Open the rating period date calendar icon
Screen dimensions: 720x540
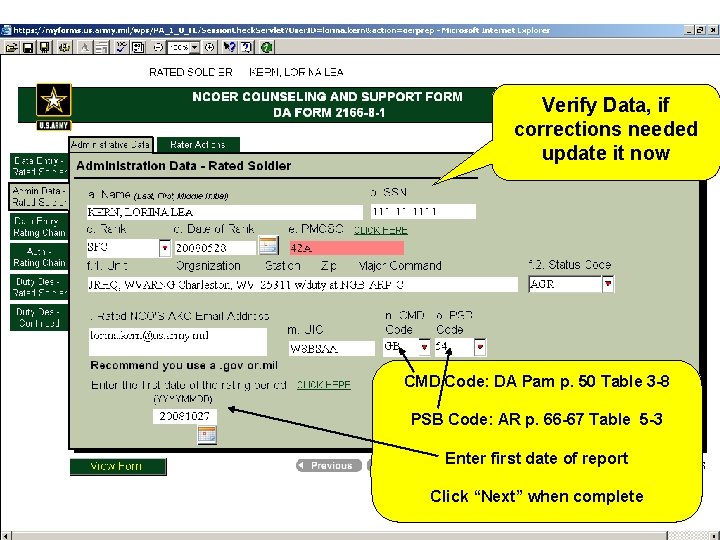(207, 434)
